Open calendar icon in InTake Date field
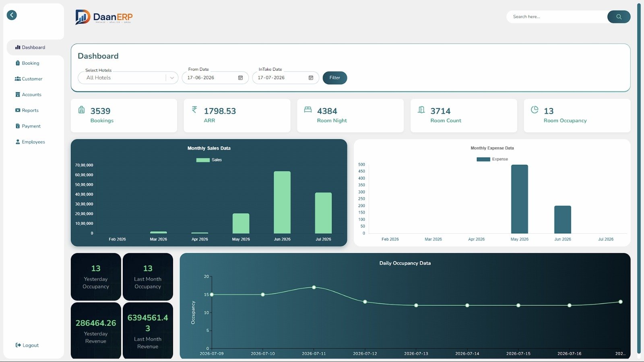 coord(311,78)
